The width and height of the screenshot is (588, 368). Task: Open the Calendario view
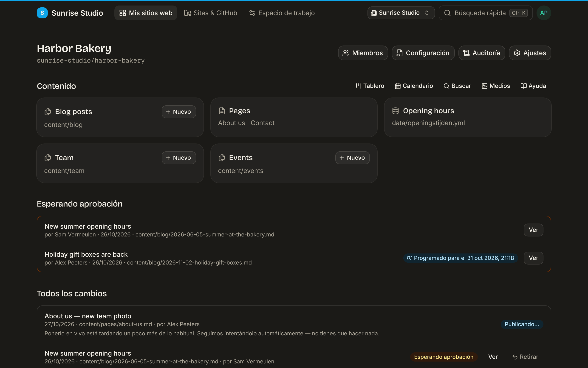414,86
